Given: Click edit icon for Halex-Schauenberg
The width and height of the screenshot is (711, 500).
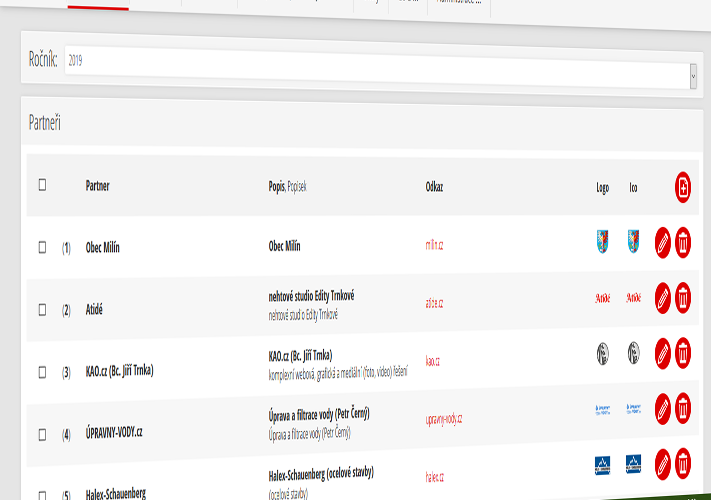Looking at the screenshot, I should click(x=662, y=464).
